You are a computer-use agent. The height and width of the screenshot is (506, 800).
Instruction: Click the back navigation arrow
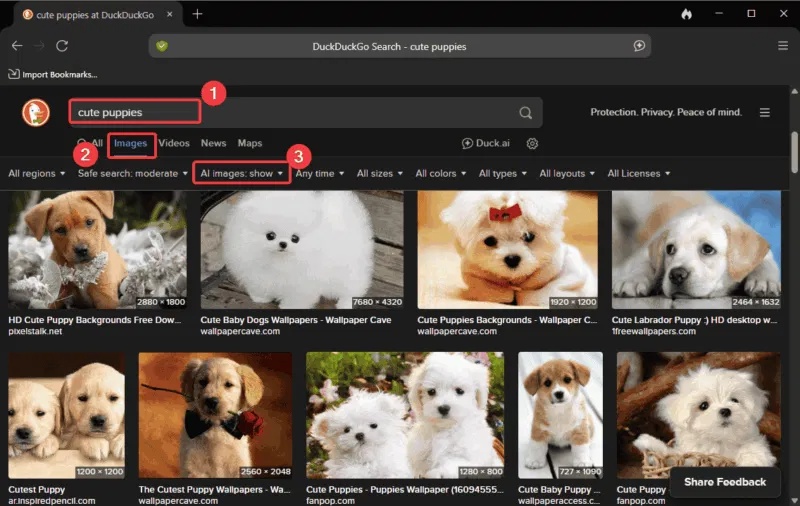[17, 46]
